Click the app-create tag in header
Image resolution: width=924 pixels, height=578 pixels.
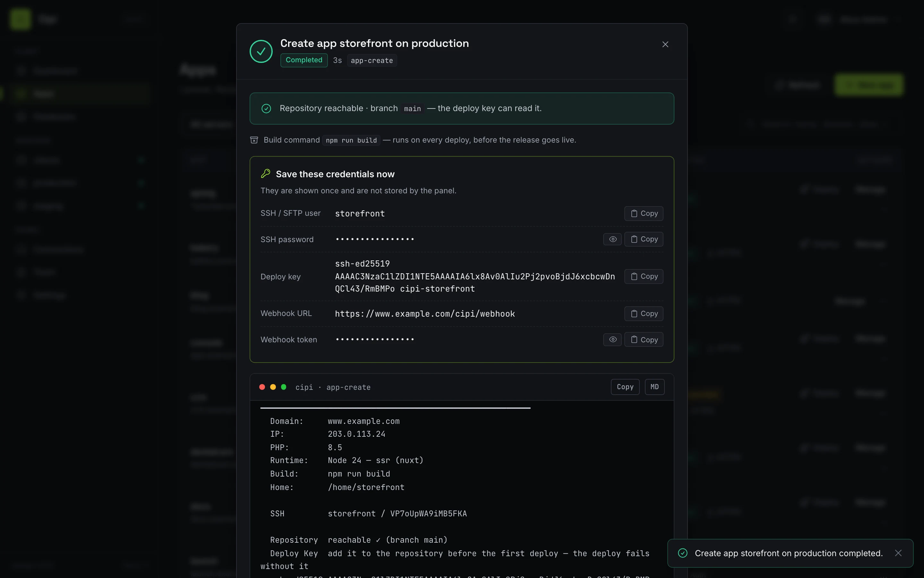[372, 60]
